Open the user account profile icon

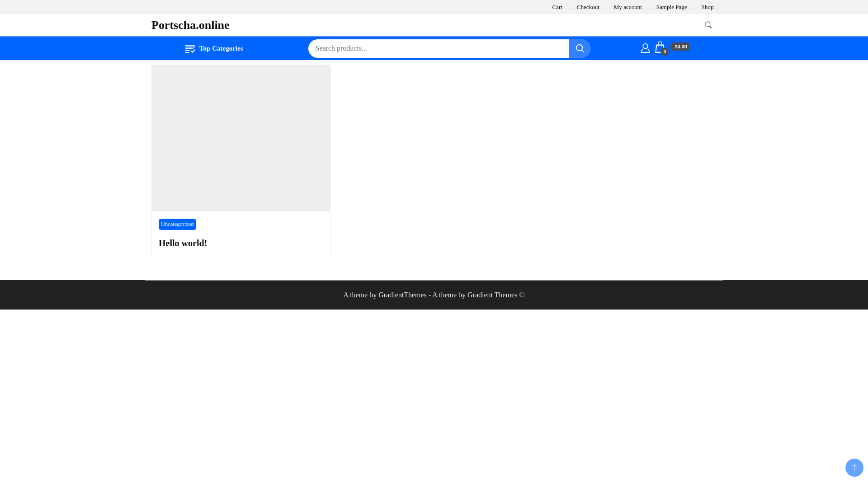tap(645, 48)
